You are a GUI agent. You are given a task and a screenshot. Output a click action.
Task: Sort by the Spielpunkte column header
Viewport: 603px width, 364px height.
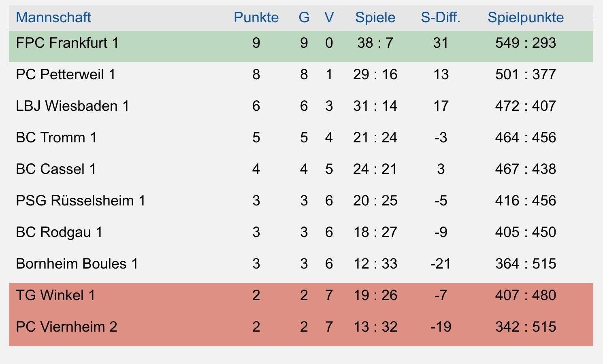pyautogui.click(x=526, y=17)
